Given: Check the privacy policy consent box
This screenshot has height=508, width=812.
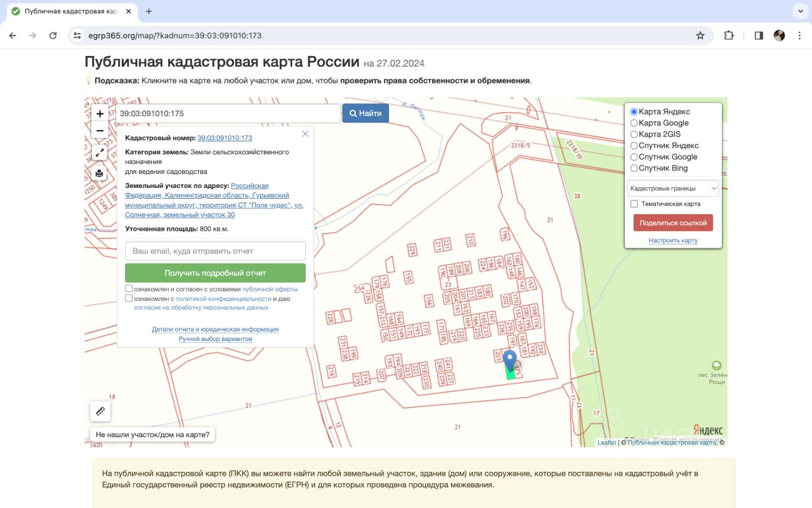Looking at the screenshot, I should (x=129, y=298).
